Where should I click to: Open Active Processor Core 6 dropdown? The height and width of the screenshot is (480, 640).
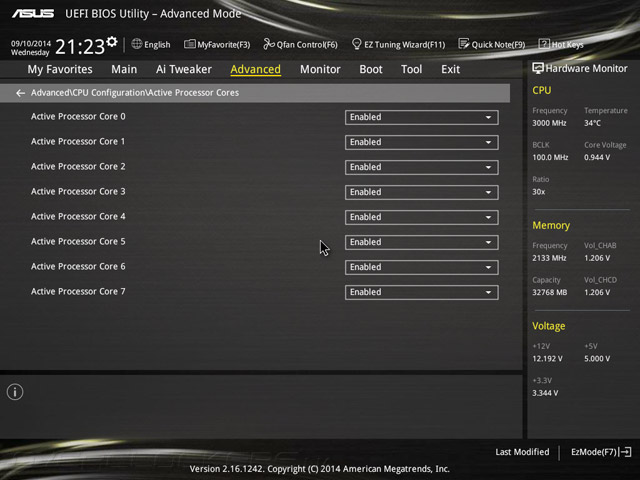pos(422,267)
